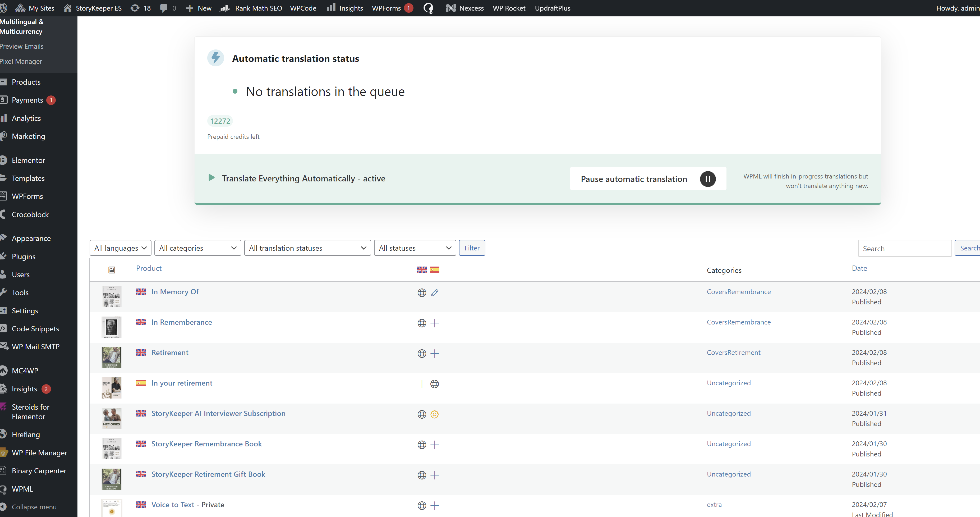The height and width of the screenshot is (517, 980).
Task: Expand the All categories dropdown
Action: coord(198,248)
